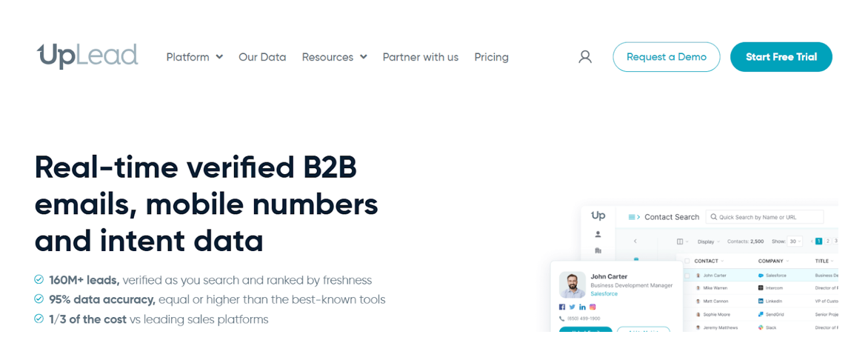
Task: Open the Pricing menu item
Action: pos(491,57)
